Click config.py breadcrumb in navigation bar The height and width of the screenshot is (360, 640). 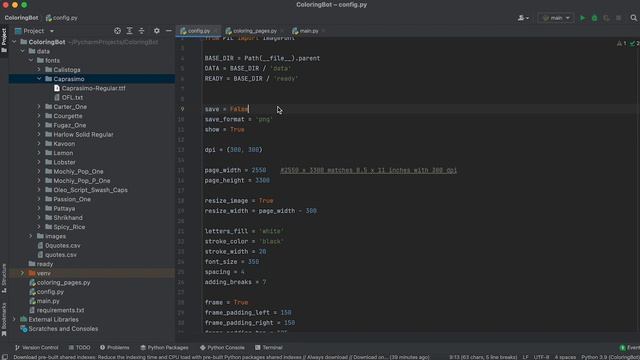click(x=62, y=18)
